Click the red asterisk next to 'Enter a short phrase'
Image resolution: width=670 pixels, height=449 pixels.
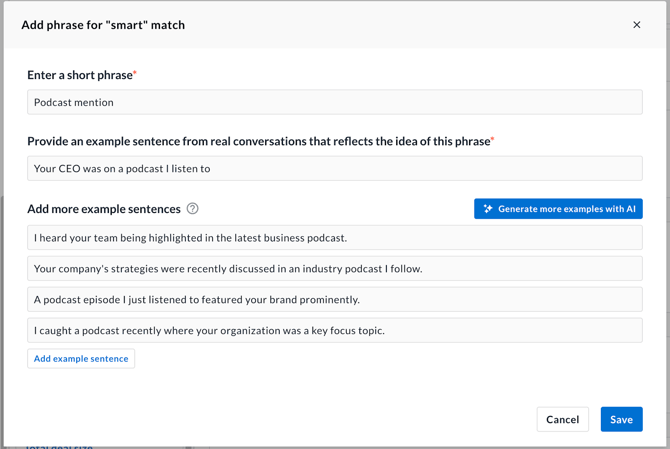coord(135,73)
